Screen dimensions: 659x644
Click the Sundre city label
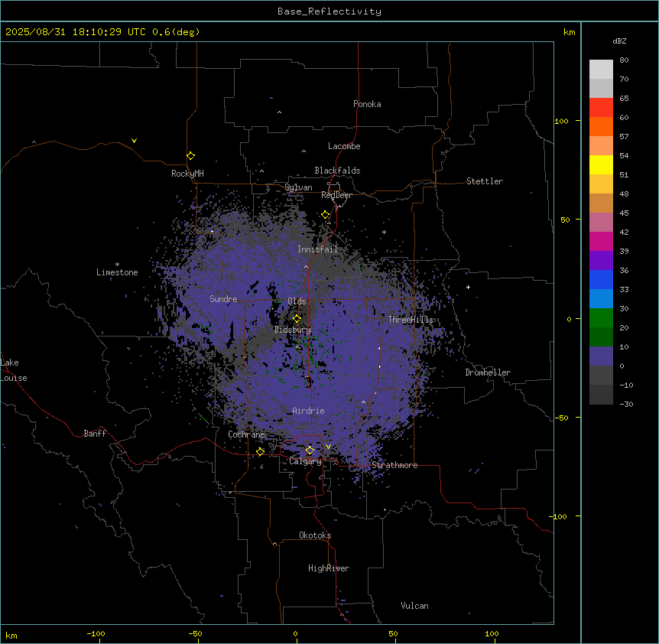[223, 299]
